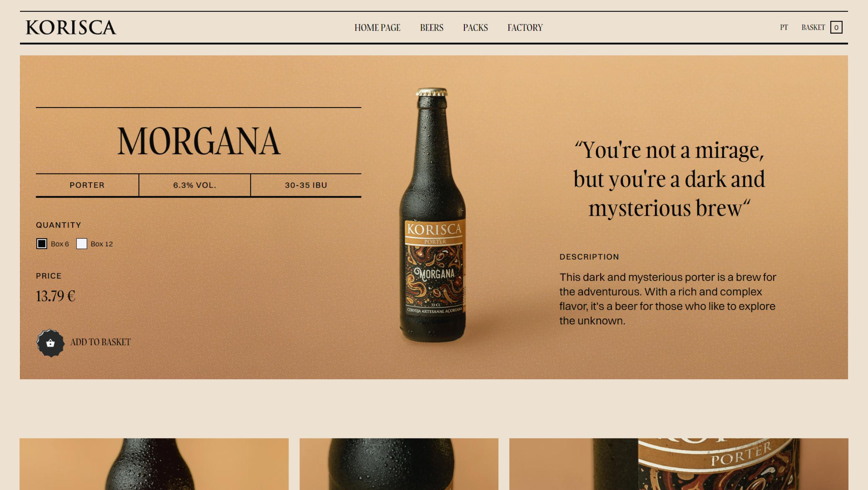
Task: Open the basket counter box showing 0
Action: click(836, 27)
